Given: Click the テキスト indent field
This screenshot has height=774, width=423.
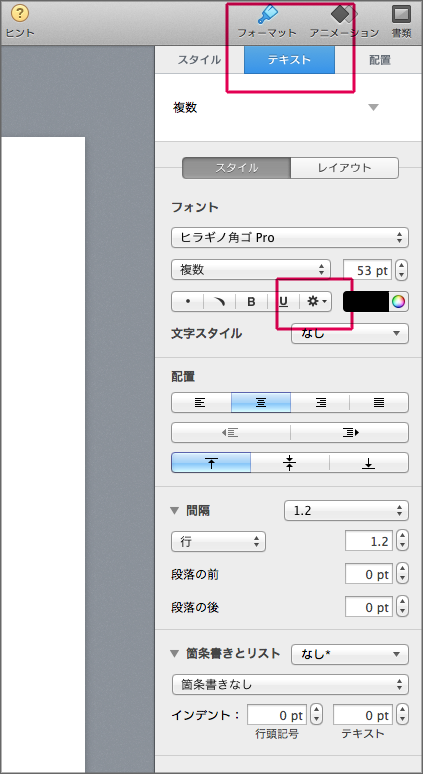Looking at the screenshot, I should click(363, 714).
